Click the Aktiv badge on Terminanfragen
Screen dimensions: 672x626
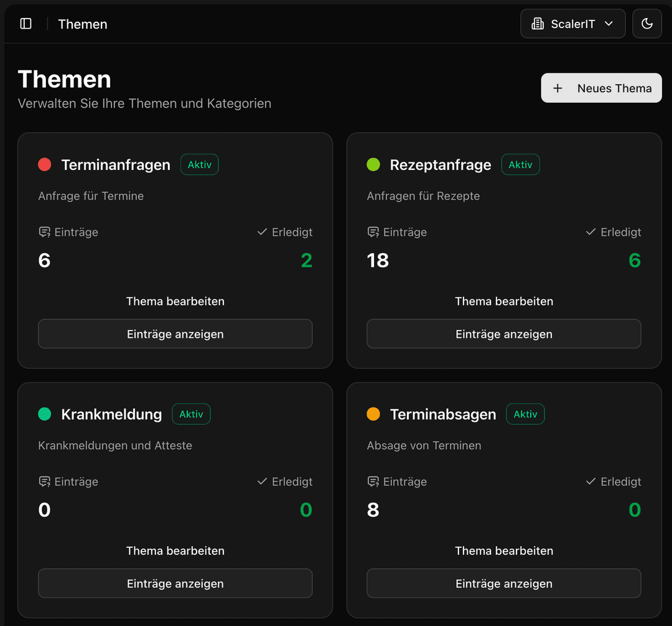200,165
